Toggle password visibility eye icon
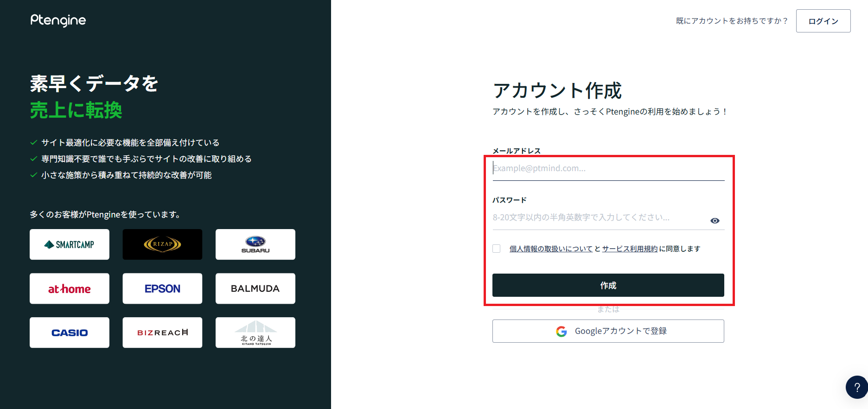This screenshot has width=868, height=409. [715, 221]
